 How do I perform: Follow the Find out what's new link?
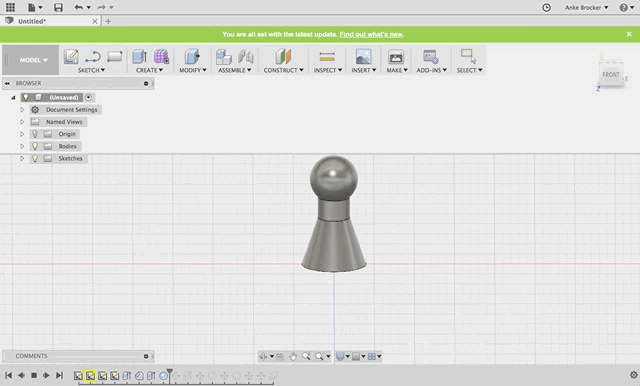click(371, 34)
